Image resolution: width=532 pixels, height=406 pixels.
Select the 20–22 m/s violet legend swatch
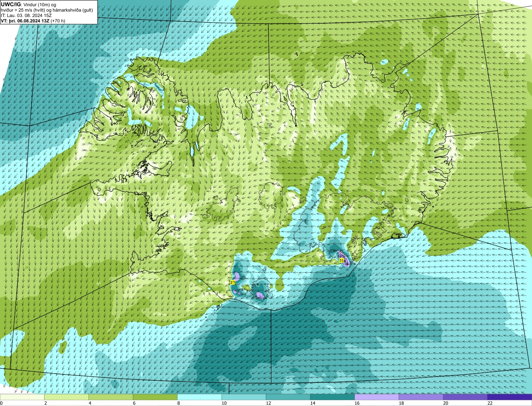point(465,397)
